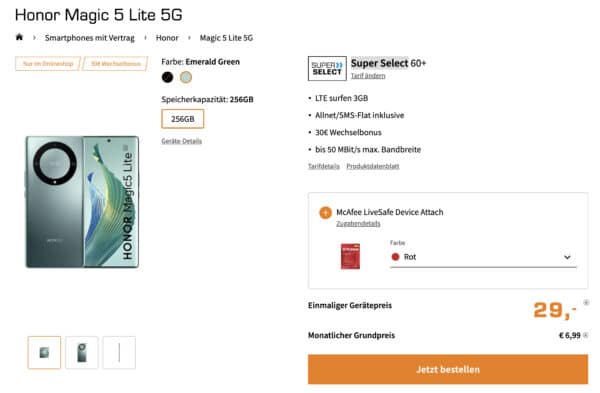Click the Super Select tariff logo

click(327, 68)
